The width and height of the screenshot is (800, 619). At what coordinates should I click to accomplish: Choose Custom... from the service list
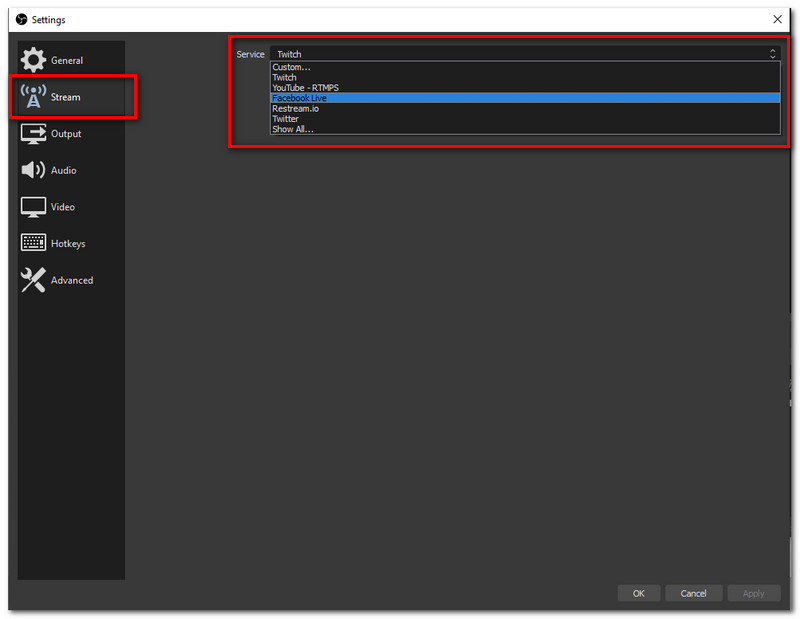[525, 67]
